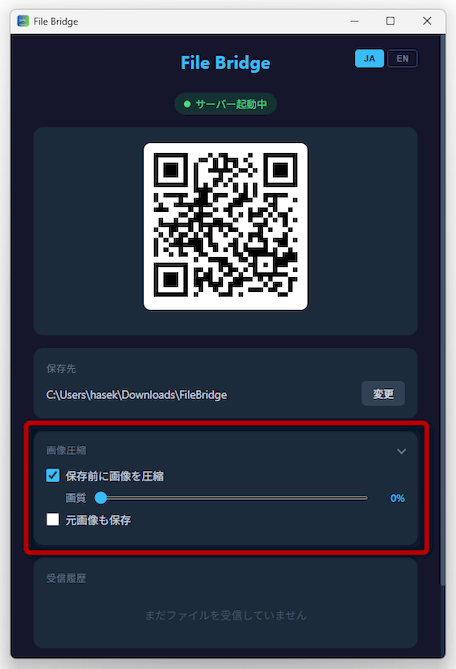Click the 受信履歴 section header
The image size is (456, 669).
click(66, 579)
